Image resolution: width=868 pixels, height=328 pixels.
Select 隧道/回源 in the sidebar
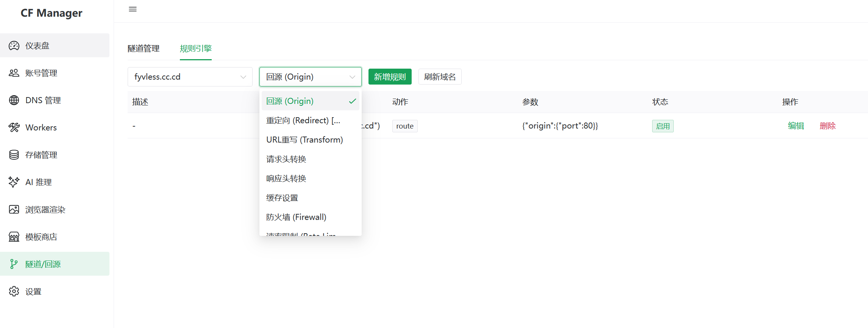(55, 264)
